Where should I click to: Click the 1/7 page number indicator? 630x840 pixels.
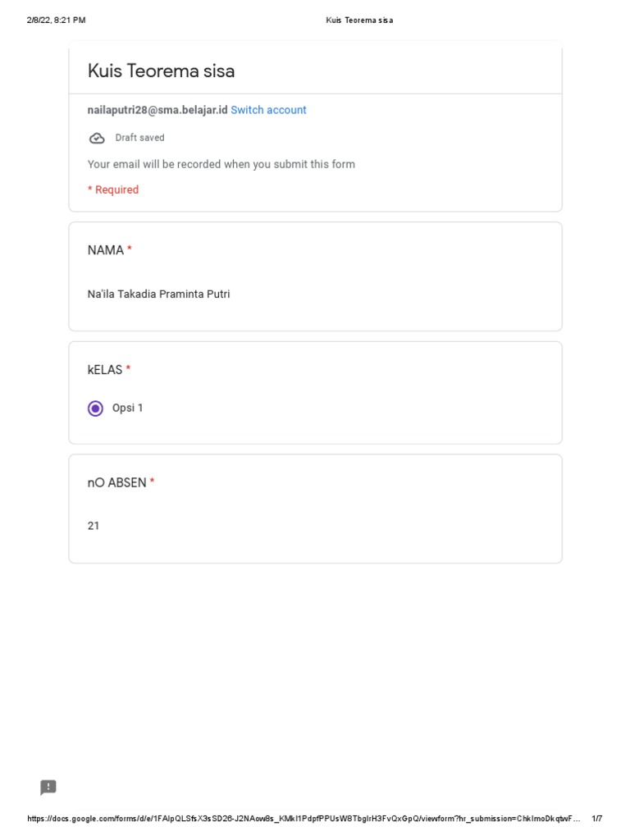(x=596, y=819)
